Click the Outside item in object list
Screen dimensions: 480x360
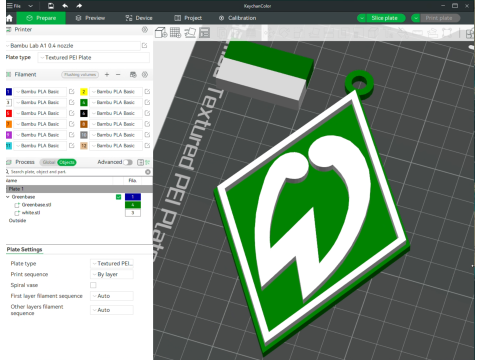(17, 221)
